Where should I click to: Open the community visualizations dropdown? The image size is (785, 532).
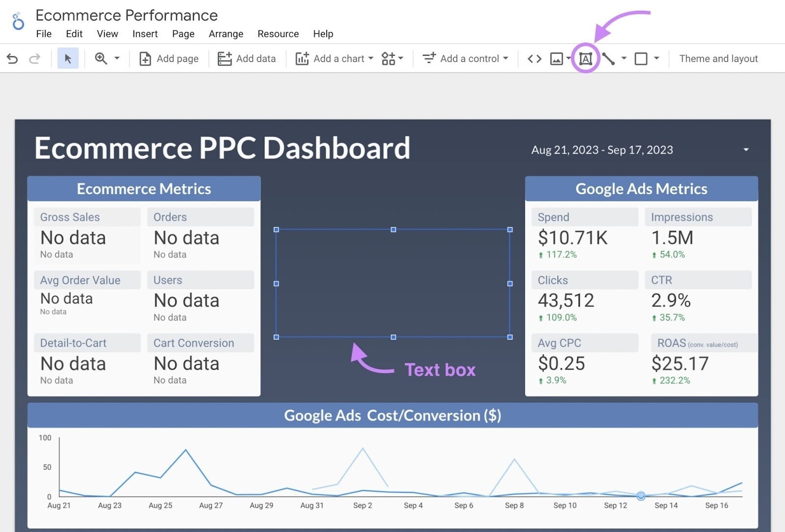[392, 59]
